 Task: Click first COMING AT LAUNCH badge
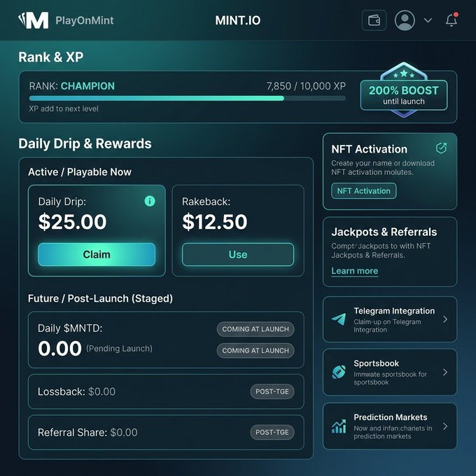coord(255,329)
